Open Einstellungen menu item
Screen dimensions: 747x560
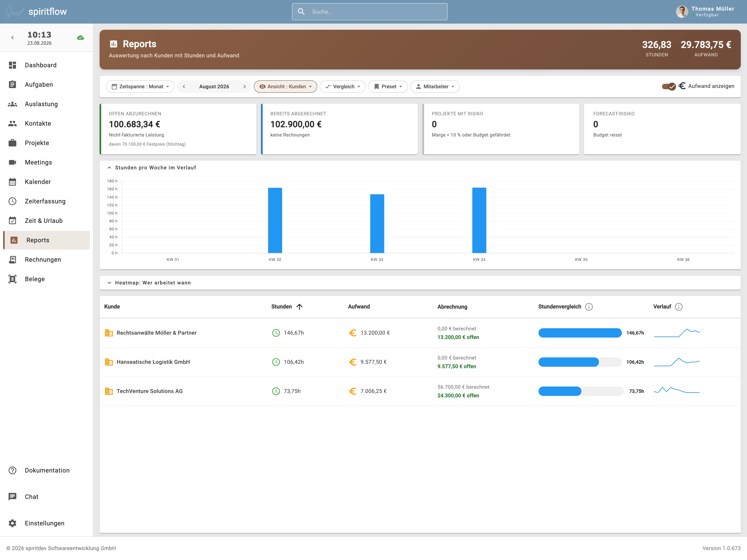pyautogui.click(x=47, y=523)
